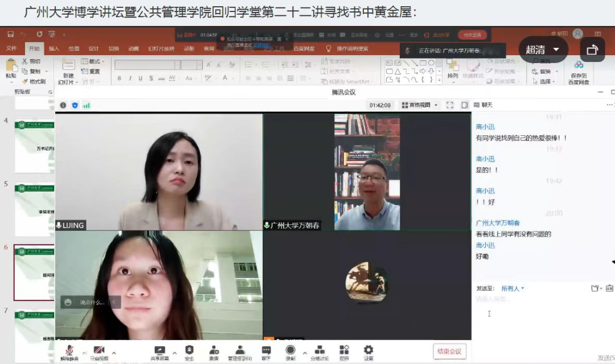615x364 pixels.
Task: Click Save to Baidu Netdisk (保存到百度网盘)
Action: (x=579, y=72)
